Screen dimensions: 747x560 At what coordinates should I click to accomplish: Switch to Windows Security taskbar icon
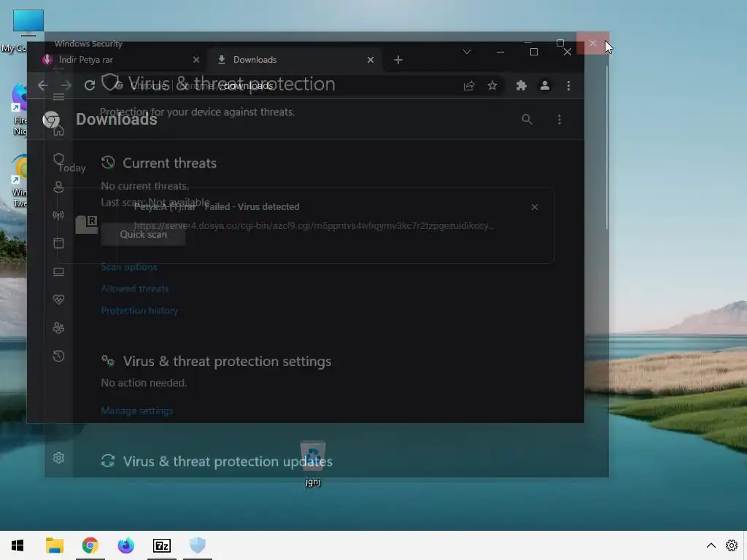click(197, 545)
